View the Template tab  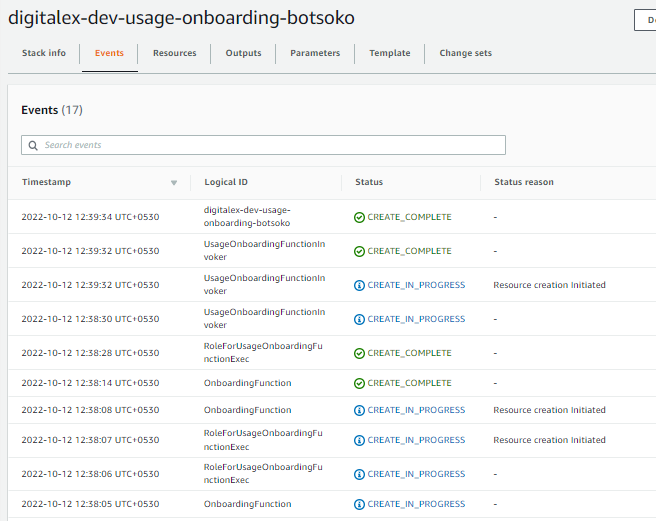[389, 53]
